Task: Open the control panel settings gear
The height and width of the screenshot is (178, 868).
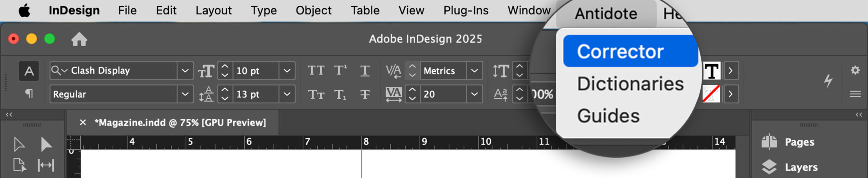Action: click(855, 70)
